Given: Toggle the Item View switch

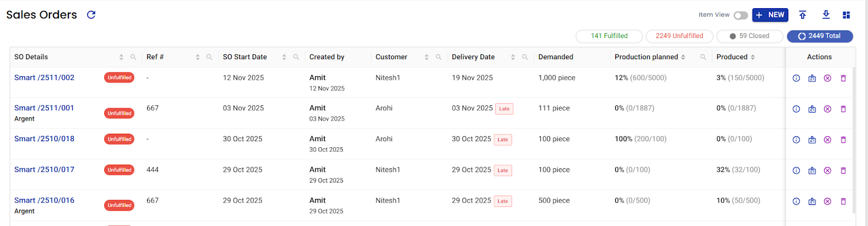Looking at the screenshot, I should tap(741, 15).
